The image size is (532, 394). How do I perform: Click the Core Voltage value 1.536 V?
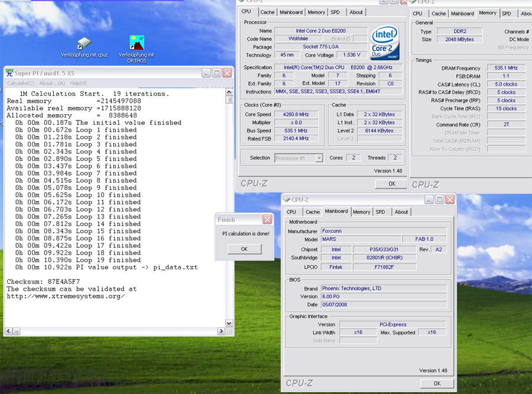click(x=352, y=55)
